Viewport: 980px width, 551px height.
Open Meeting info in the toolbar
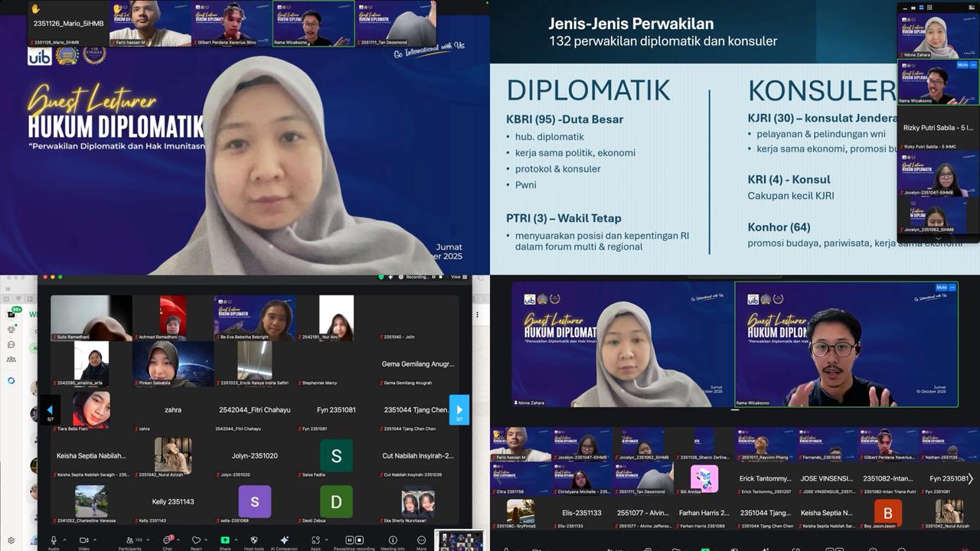click(393, 540)
